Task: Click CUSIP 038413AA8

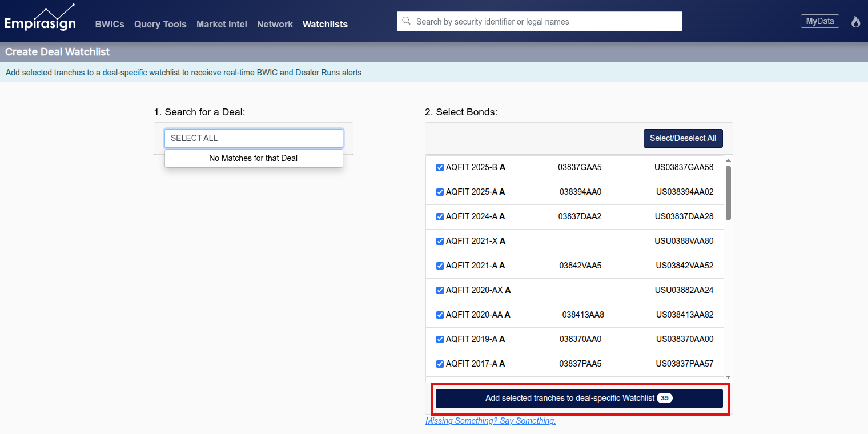Action: click(583, 315)
